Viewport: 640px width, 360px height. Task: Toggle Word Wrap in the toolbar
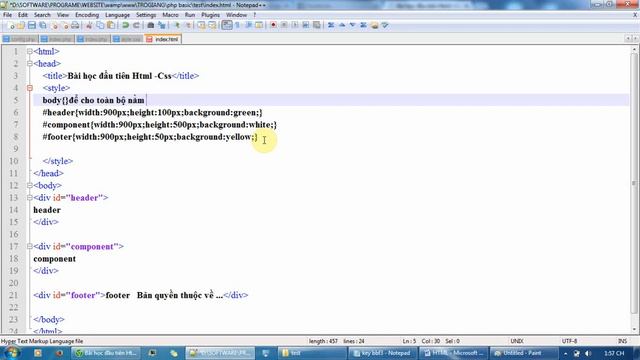click(227, 25)
